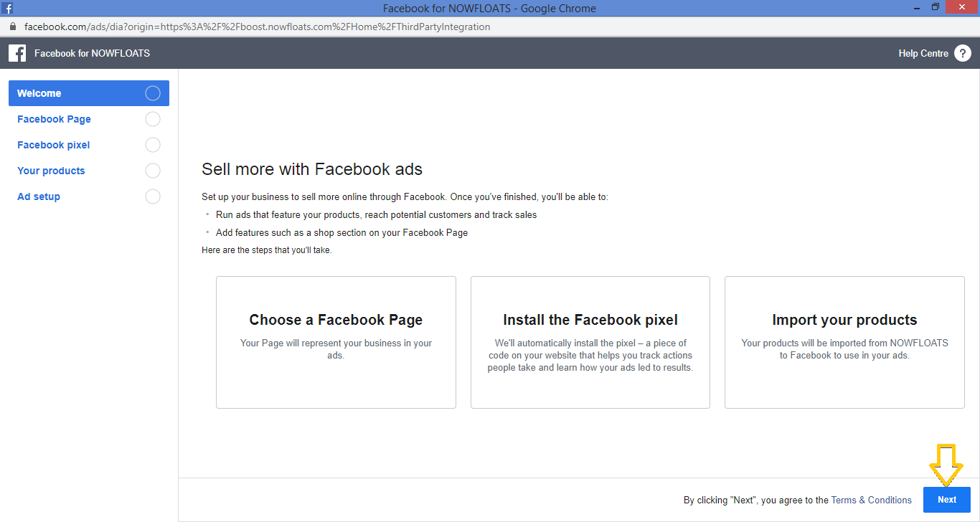Click the blue Next button
The width and height of the screenshot is (980, 522).
point(947,500)
